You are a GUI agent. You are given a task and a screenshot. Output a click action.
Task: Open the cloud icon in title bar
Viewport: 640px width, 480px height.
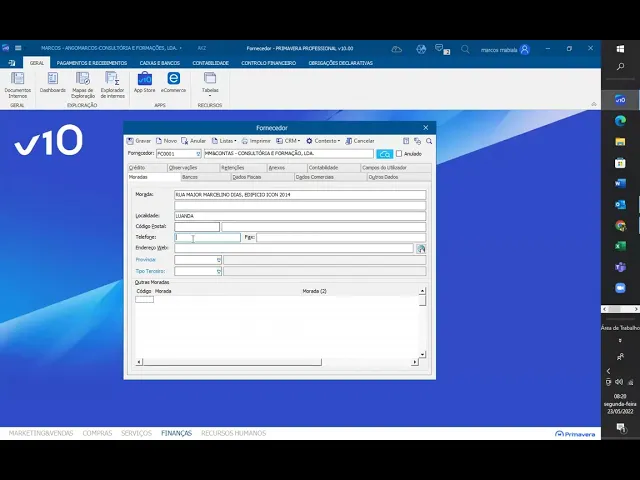(x=396, y=49)
